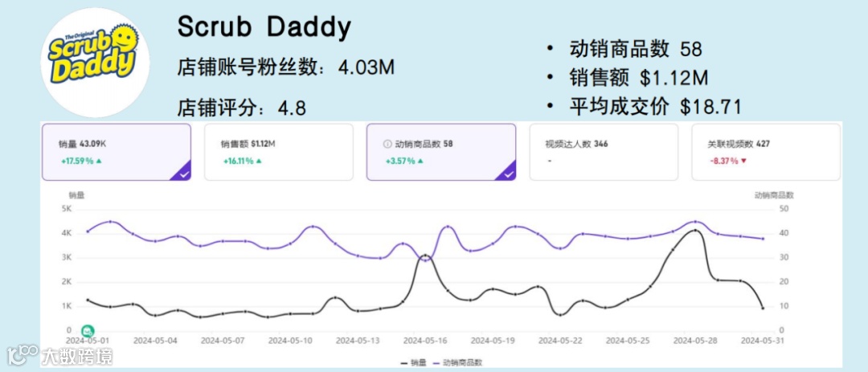Click red down arrow next to -8.37%
The width and height of the screenshot is (868, 372).
tap(743, 161)
